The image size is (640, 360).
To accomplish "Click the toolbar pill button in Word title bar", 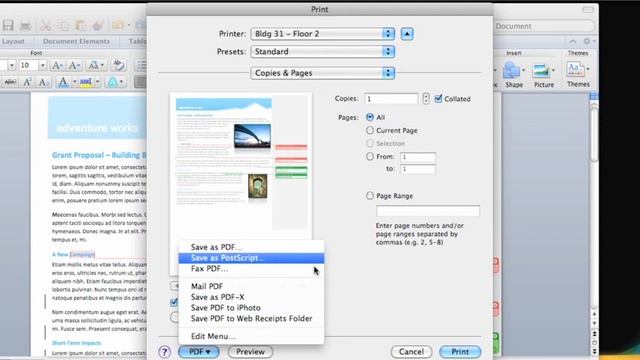I will click(x=588, y=9).
